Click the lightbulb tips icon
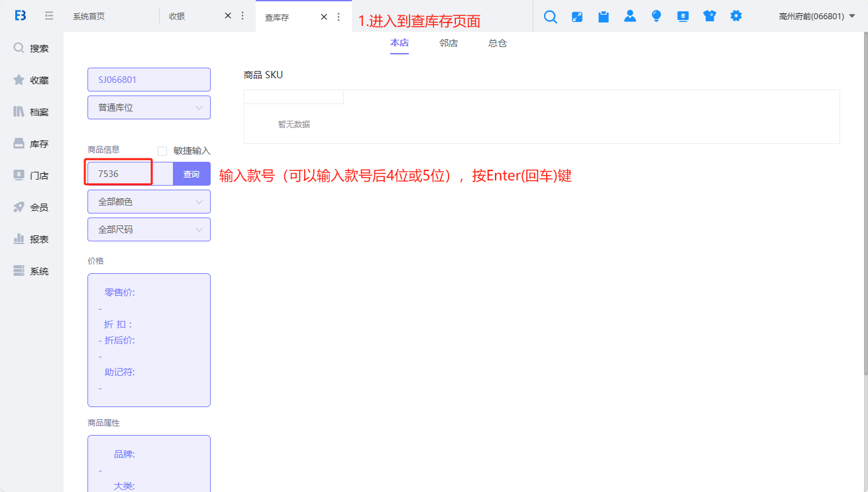This screenshot has height=492, width=868. 657,17
